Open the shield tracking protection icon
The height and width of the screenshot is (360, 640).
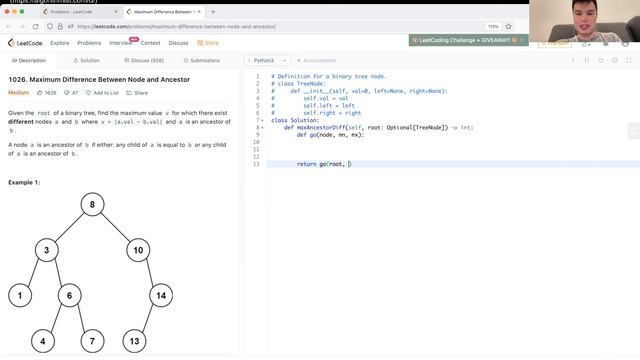tap(50, 27)
